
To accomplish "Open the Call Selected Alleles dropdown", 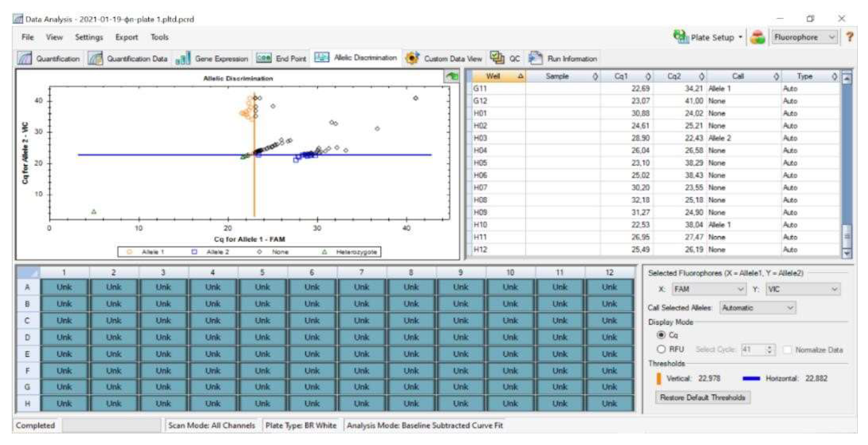I will [x=758, y=308].
